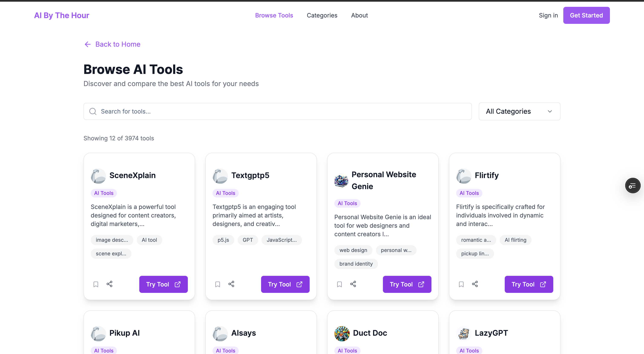Select Browse Tools in navigation
This screenshot has height=354, width=644.
pos(274,15)
